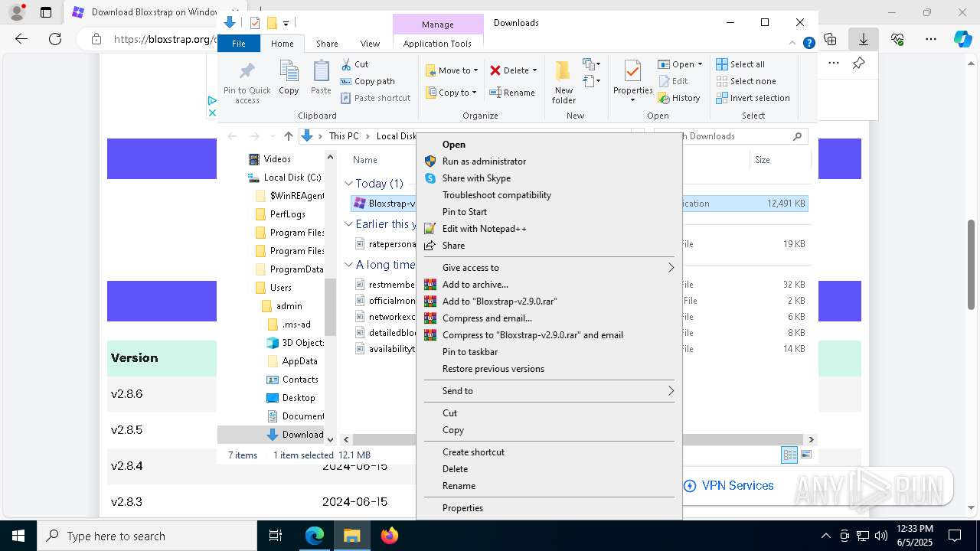Click Microsoft Edge icon in taskbar
Image resolution: width=980 pixels, height=551 pixels.
tap(315, 536)
